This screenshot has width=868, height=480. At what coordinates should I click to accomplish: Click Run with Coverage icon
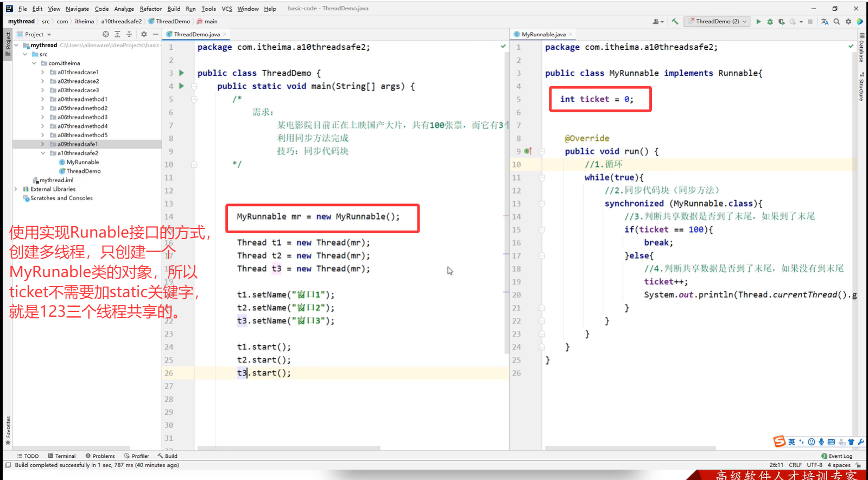(782, 22)
